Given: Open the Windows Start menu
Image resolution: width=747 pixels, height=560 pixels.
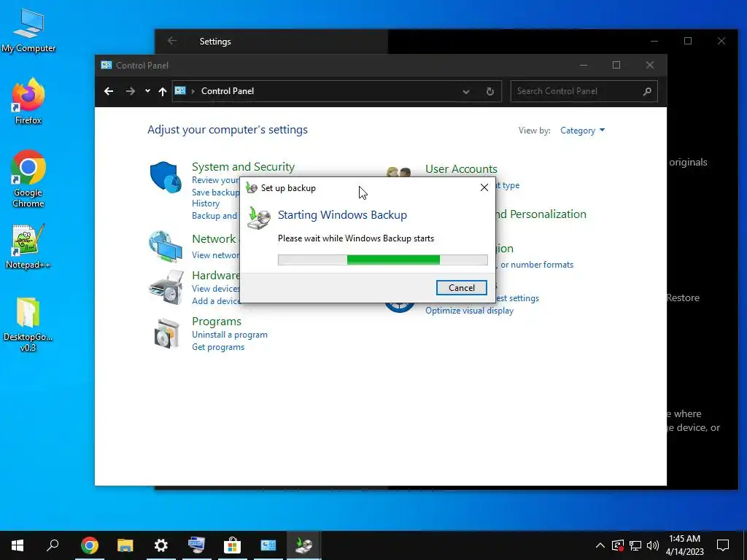Looking at the screenshot, I should pyautogui.click(x=18, y=545).
